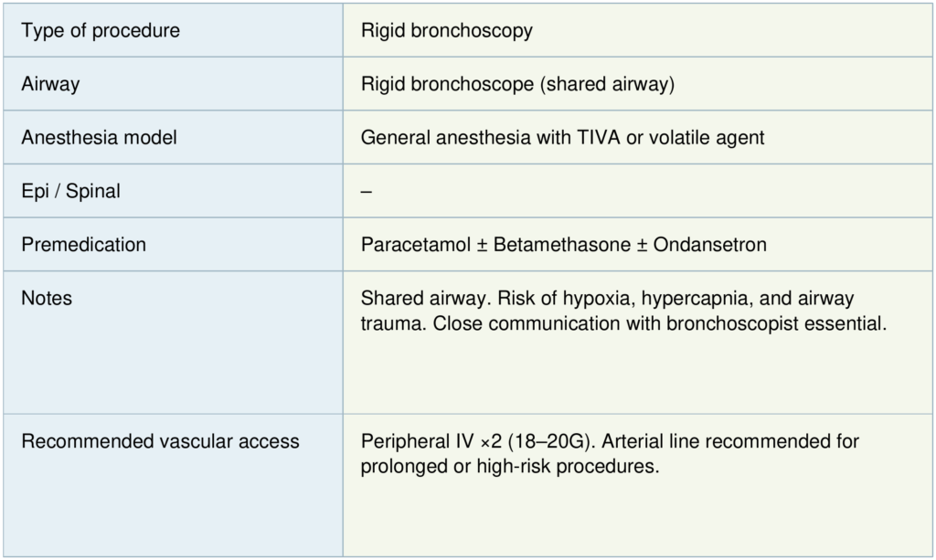Viewport: 936px width, 560px height.
Task: Click the 'Epi / Spinal' label
Action: pyautogui.click(x=71, y=192)
